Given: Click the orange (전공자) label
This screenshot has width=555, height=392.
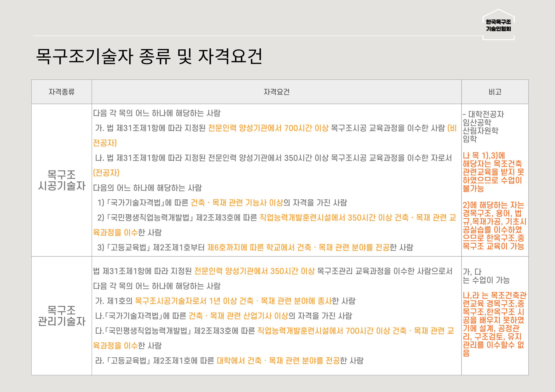Looking at the screenshot, I should click(x=106, y=173).
